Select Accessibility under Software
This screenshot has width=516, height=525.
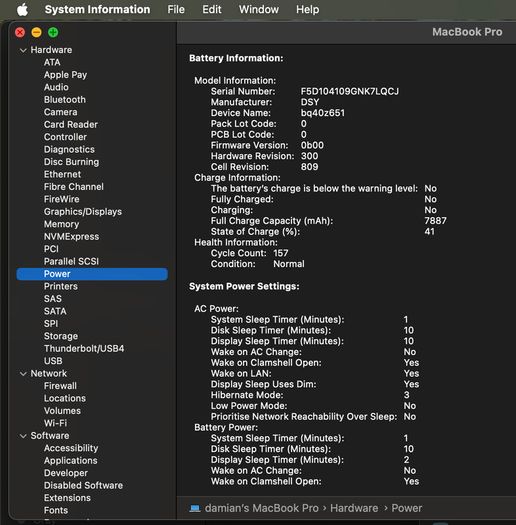pyautogui.click(x=71, y=448)
